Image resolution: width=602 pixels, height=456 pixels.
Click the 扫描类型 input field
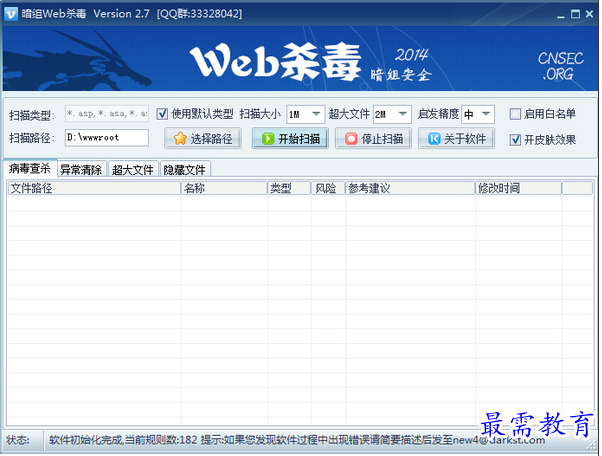107,114
